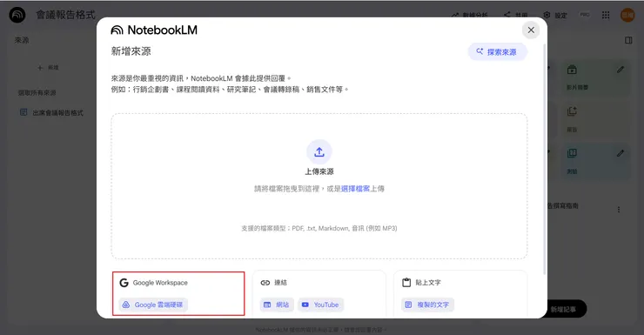Open the 報告 studio card icon
The image size is (644, 335).
coord(572,111)
